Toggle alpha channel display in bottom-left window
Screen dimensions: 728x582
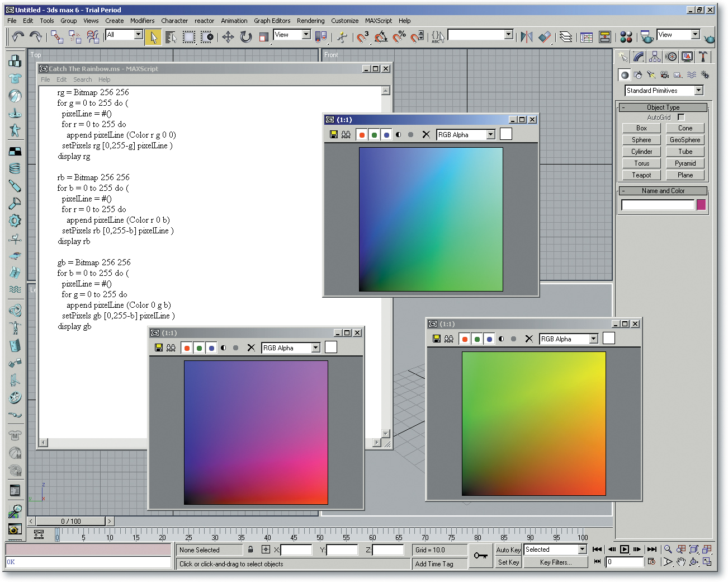[224, 348]
